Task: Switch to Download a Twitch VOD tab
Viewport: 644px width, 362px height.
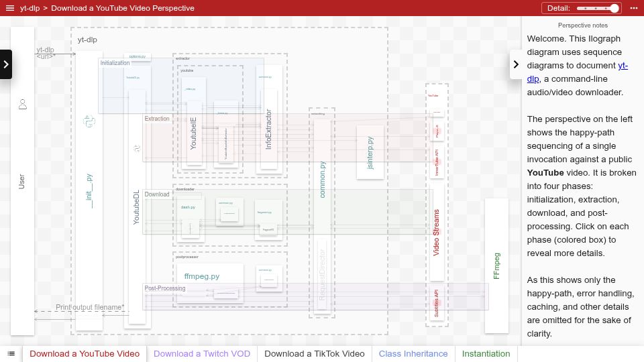Action: click(x=202, y=354)
